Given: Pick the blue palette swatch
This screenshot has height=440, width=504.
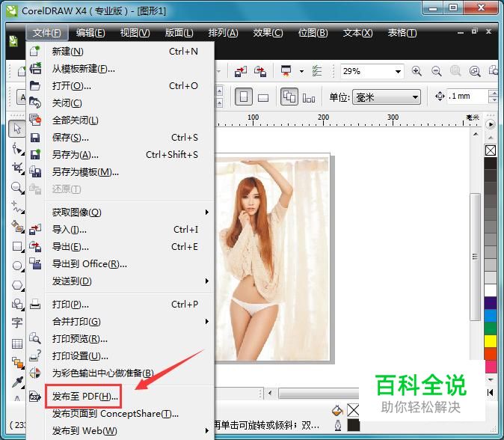Looking at the screenshot, I should tap(491, 316).
